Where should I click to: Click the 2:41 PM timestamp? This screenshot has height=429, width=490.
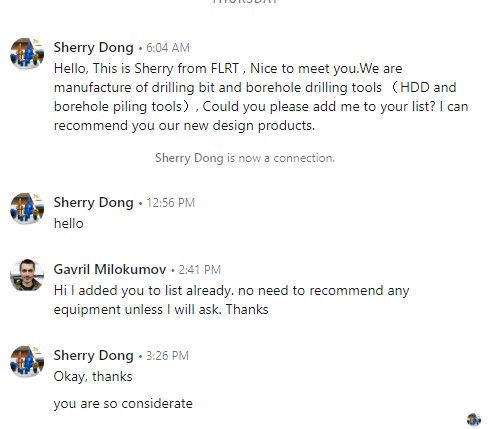[200, 270]
